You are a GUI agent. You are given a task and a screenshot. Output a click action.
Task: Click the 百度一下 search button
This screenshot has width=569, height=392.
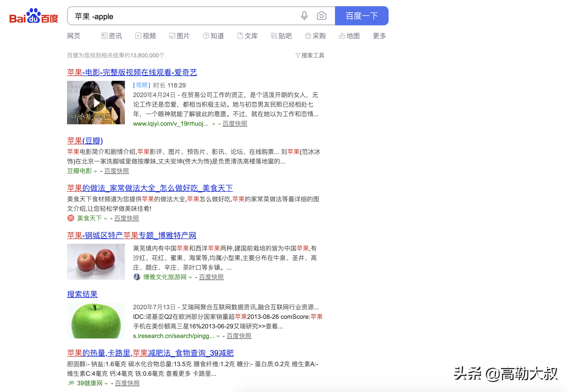tap(362, 16)
